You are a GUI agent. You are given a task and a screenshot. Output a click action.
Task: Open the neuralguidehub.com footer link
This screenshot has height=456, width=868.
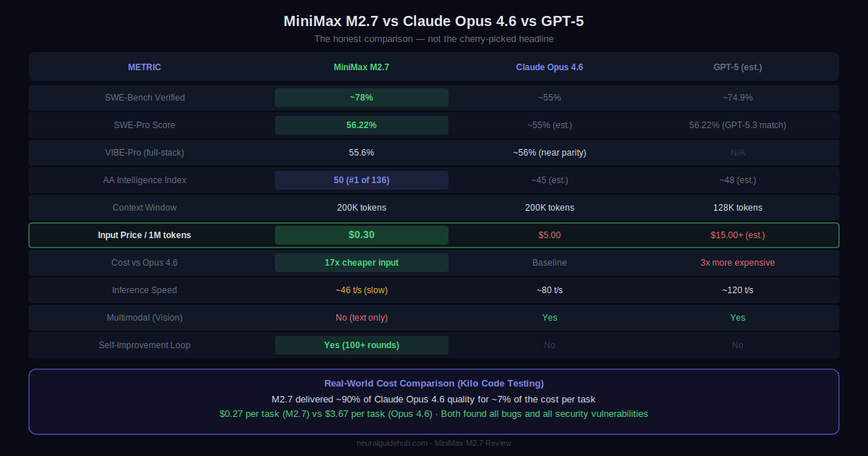click(x=393, y=443)
